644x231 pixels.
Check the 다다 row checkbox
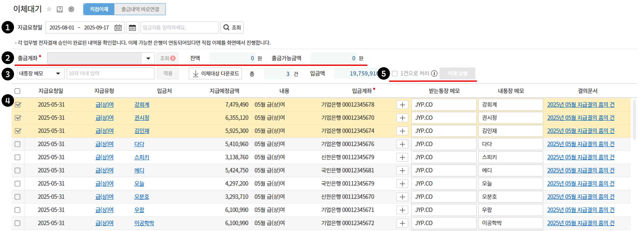[x=18, y=144]
